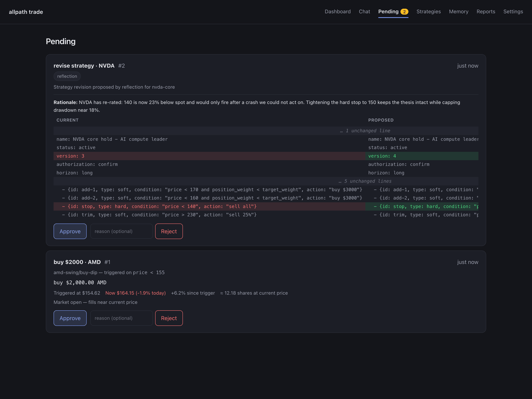
Task: Click the proposed 'name: NVDA core hold' line
Action: pos(422,139)
